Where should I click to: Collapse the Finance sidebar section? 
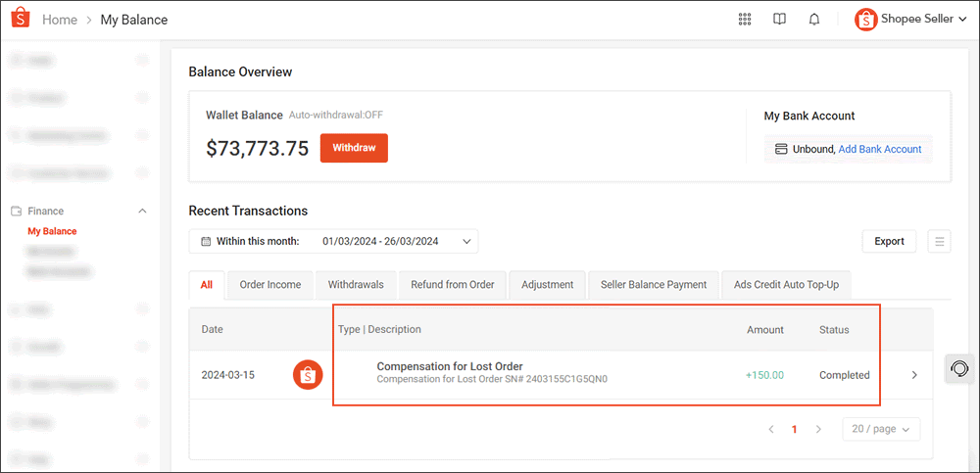coord(142,212)
